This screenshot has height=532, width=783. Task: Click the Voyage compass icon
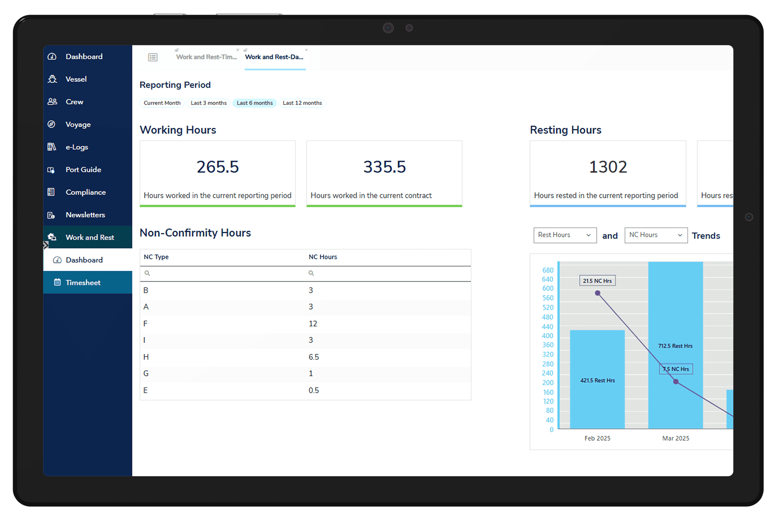51,124
